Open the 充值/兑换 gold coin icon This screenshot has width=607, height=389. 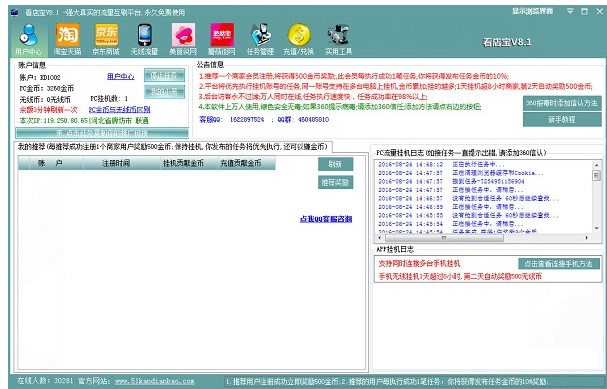click(x=298, y=39)
